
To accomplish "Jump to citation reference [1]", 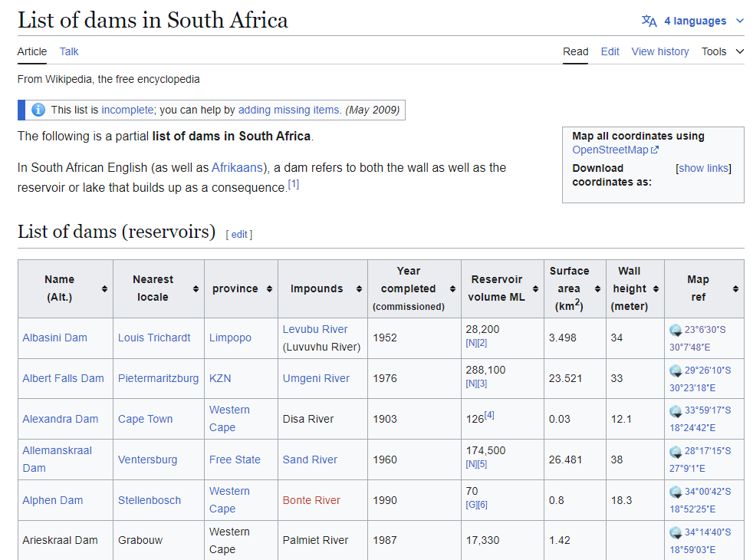I will click(294, 184).
